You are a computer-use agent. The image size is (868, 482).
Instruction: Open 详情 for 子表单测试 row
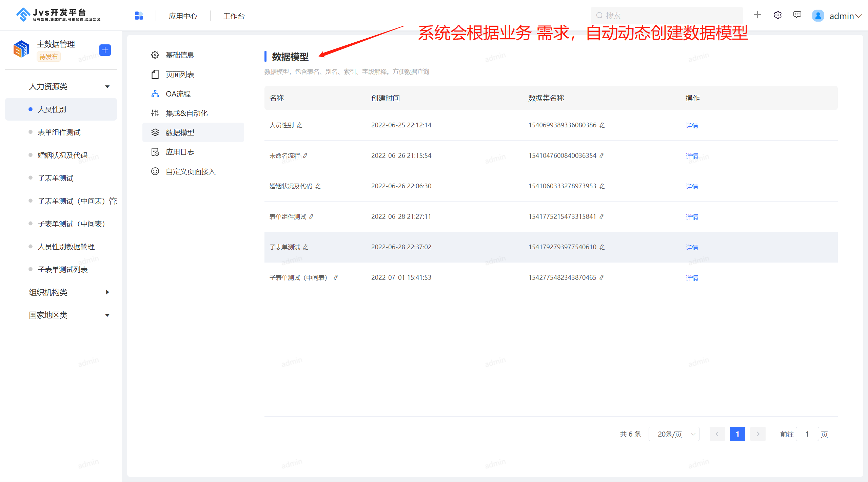pyautogui.click(x=692, y=248)
